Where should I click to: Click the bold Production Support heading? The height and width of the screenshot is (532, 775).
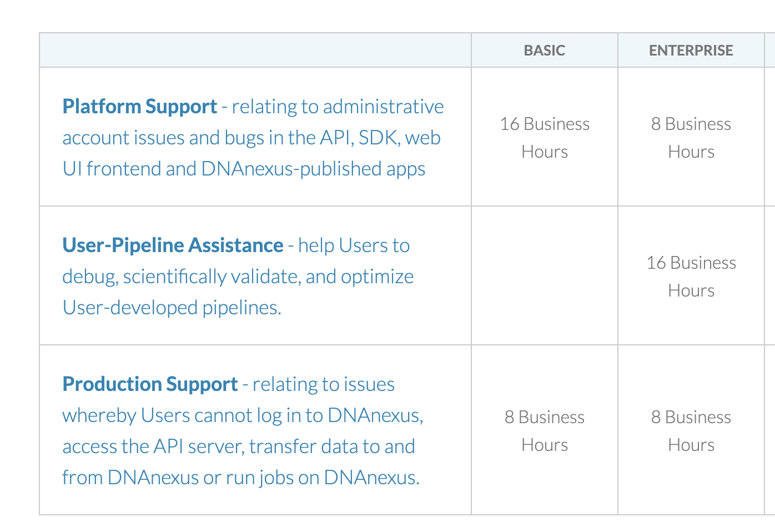pos(150,384)
